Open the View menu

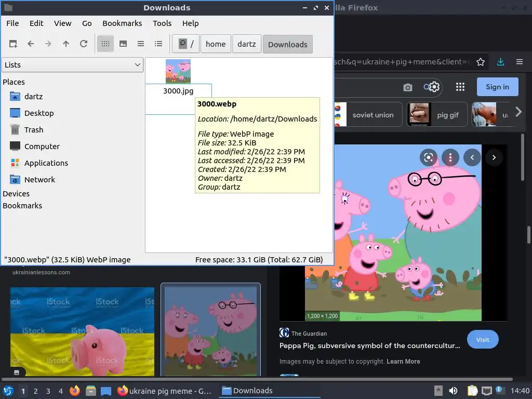pyautogui.click(x=63, y=23)
